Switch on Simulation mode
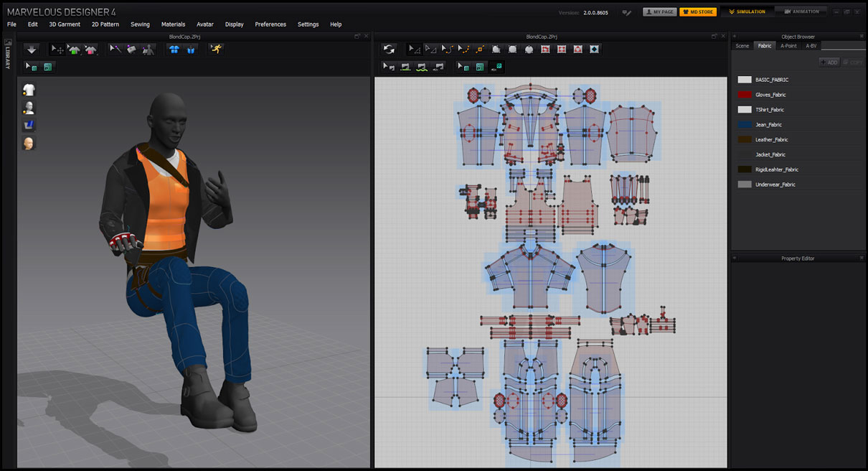Screen dimensions: 868x471 coord(747,11)
